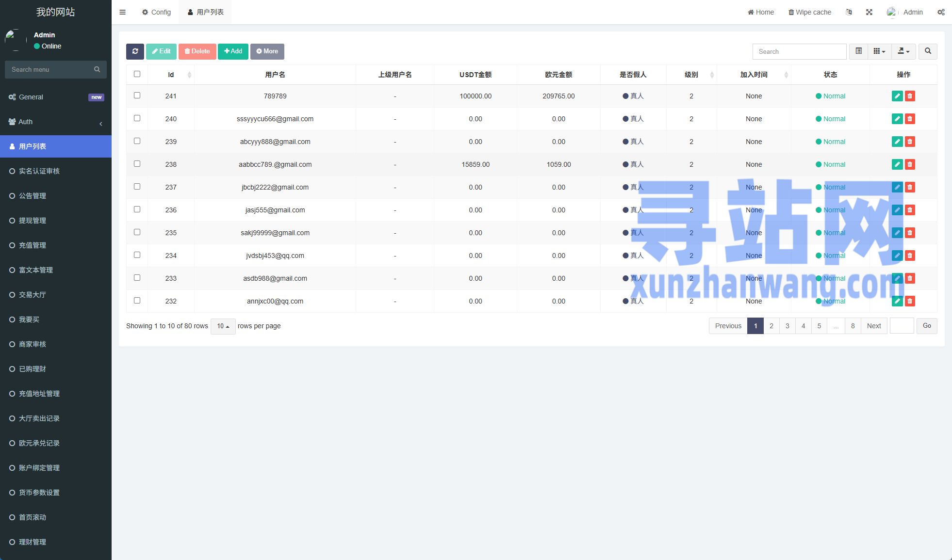Go to Next page
The image size is (952, 560).
point(874,326)
